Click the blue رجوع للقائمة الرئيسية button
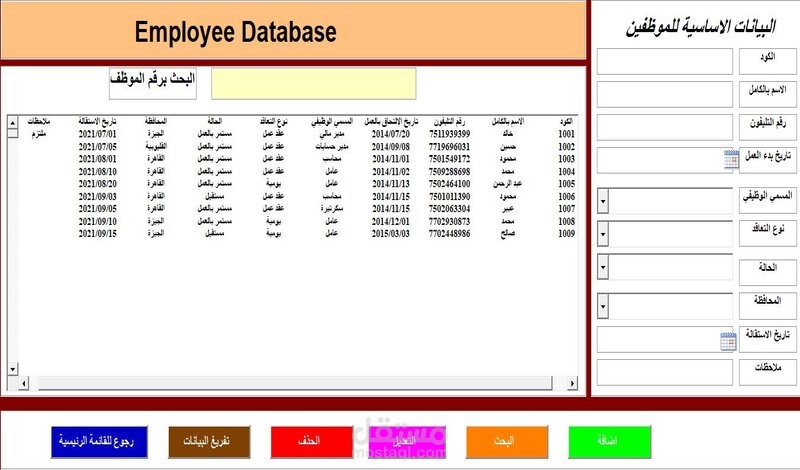 pos(99,442)
